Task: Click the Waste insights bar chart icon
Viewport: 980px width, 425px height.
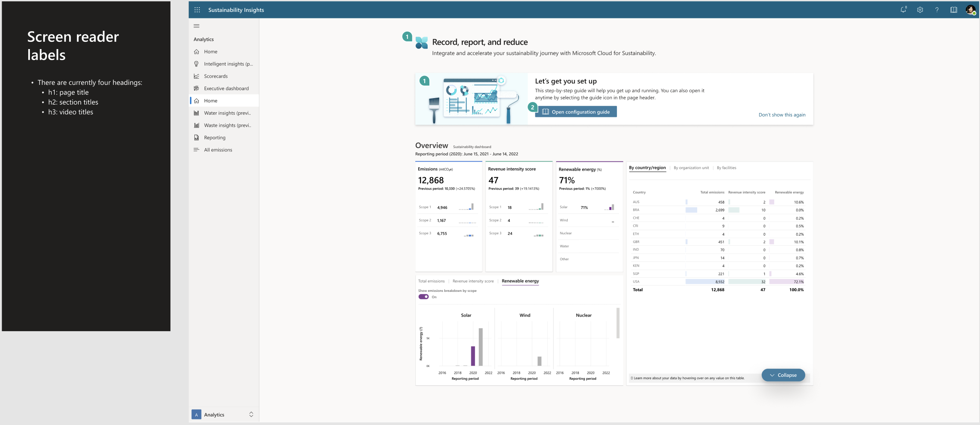Action: pyautogui.click(x=197, y=125)
